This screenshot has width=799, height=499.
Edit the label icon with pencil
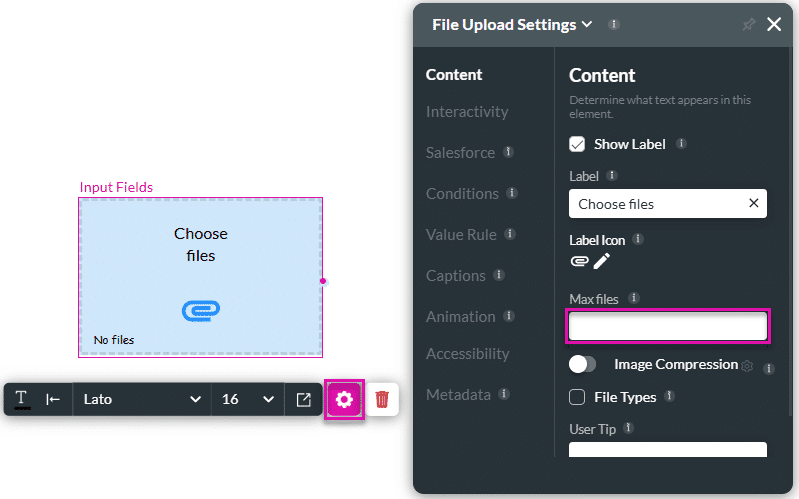(601, 261)
